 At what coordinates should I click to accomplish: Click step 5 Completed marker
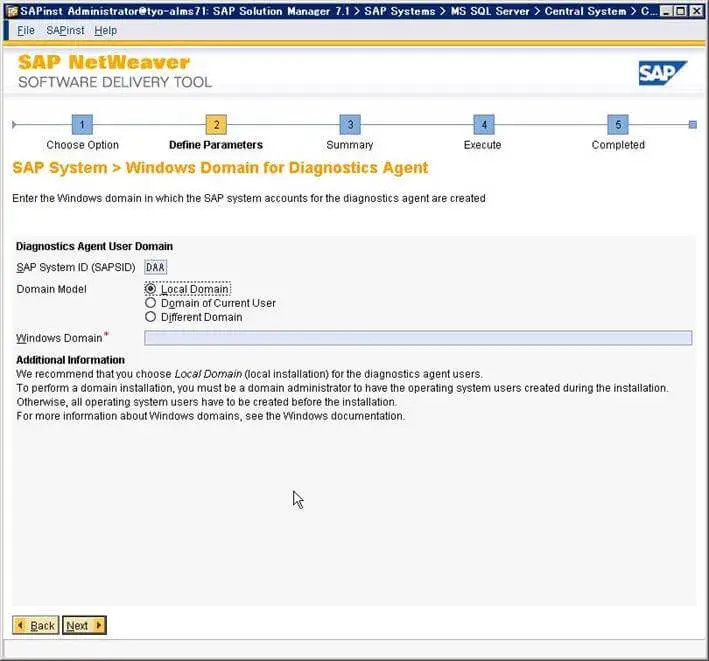click(618, 124)
